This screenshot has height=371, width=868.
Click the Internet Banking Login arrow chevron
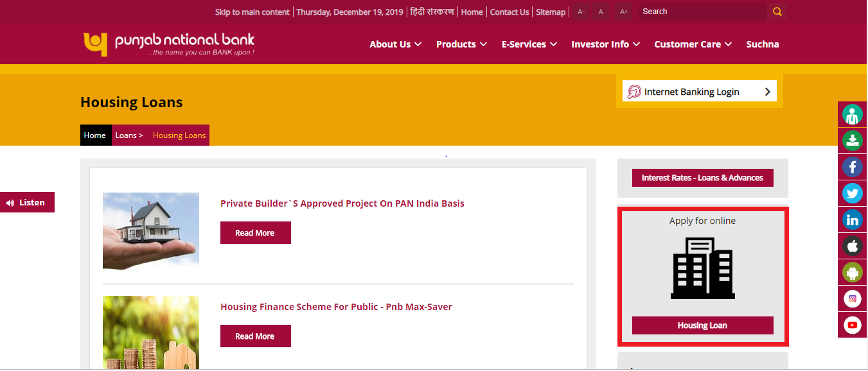pos(767,92)
